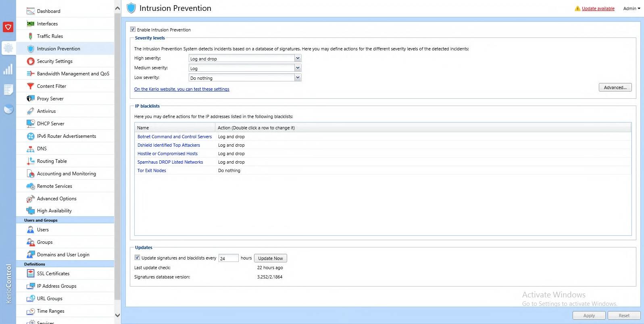
Task: Expand the Low severity dropdown
Action: 298,78
